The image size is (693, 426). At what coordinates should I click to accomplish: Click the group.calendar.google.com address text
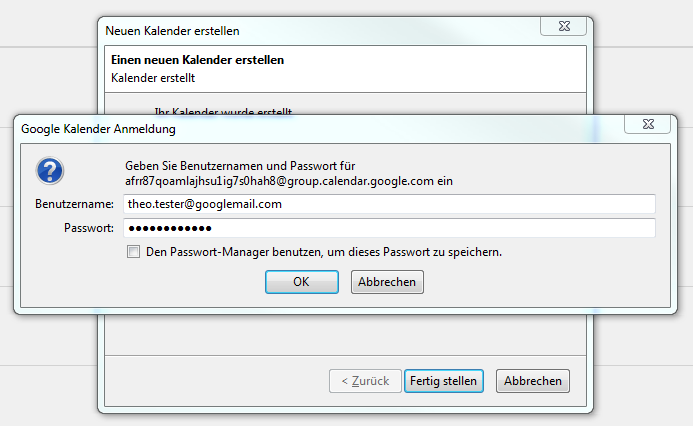pos(289,181)
